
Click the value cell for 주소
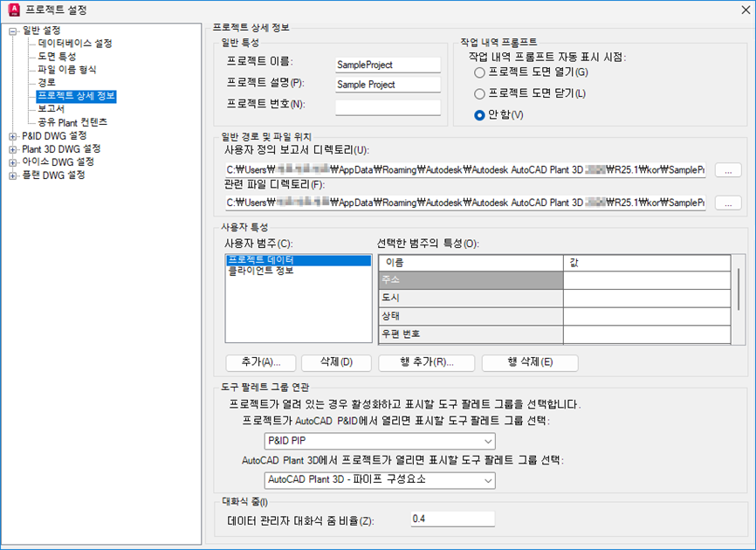point(647,280)
